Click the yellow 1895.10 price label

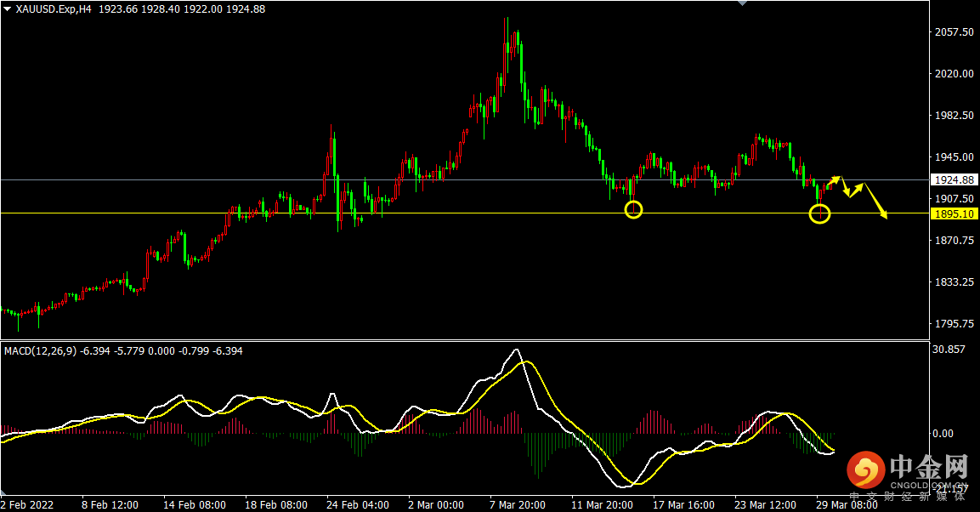(955, 213)
